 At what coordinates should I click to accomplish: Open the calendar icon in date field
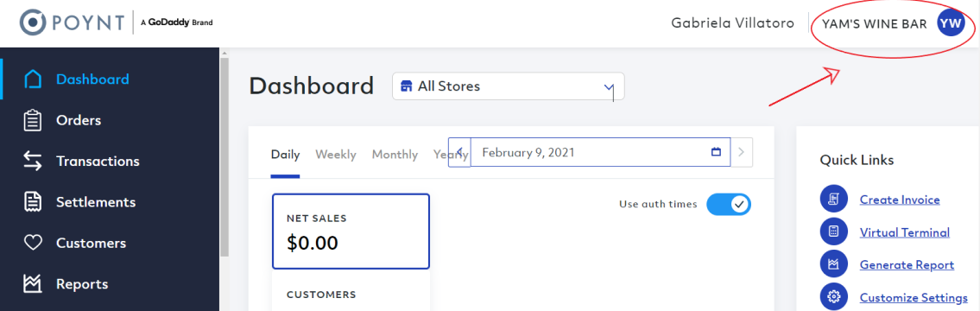[717, 152]
